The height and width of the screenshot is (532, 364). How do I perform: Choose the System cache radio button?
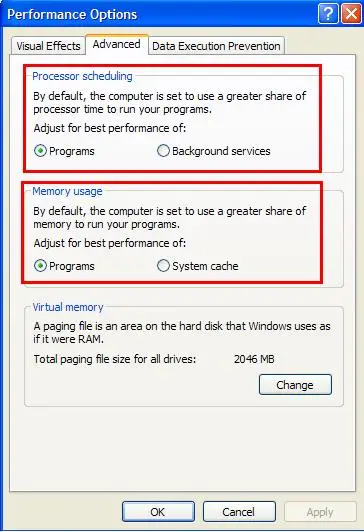197,266
